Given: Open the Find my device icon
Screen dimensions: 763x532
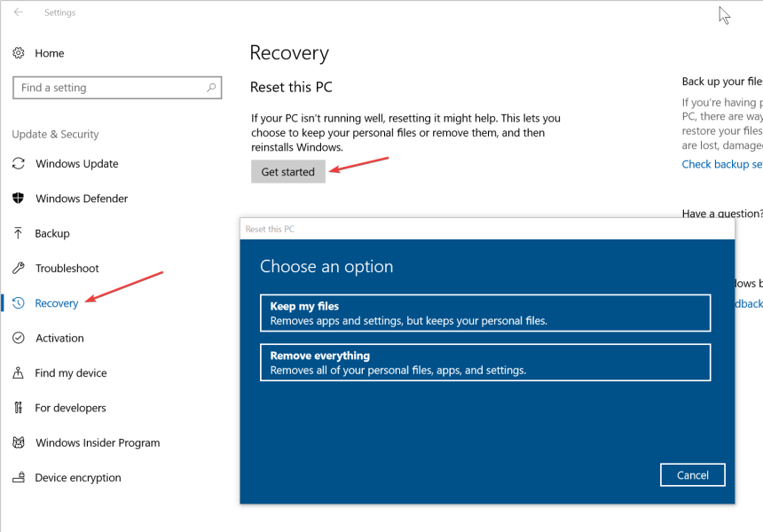Looking at the screenshot, I should [20, 372].
